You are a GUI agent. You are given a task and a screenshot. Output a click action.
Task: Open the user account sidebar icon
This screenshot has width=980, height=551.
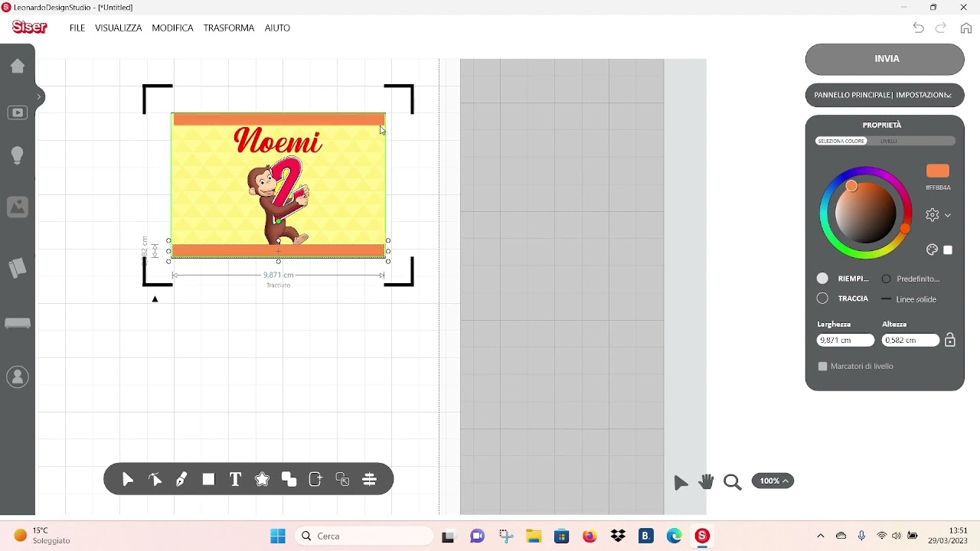click(x=18, y=377)
